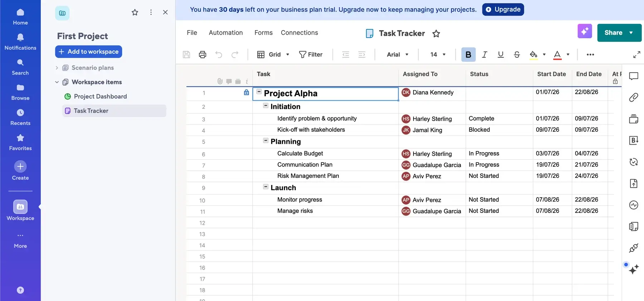Open the help question mark icon
The height and width of the screenshot is (301, 644).
(20, 290)
